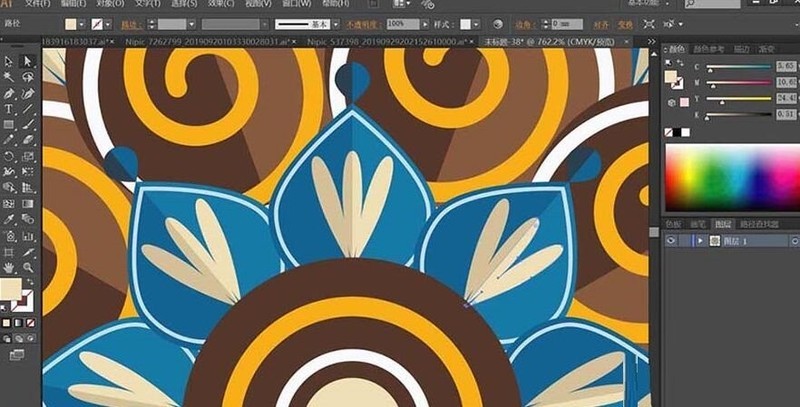Select the Magic Wand tool
The image size is (800, 407).
pos(9,77)
